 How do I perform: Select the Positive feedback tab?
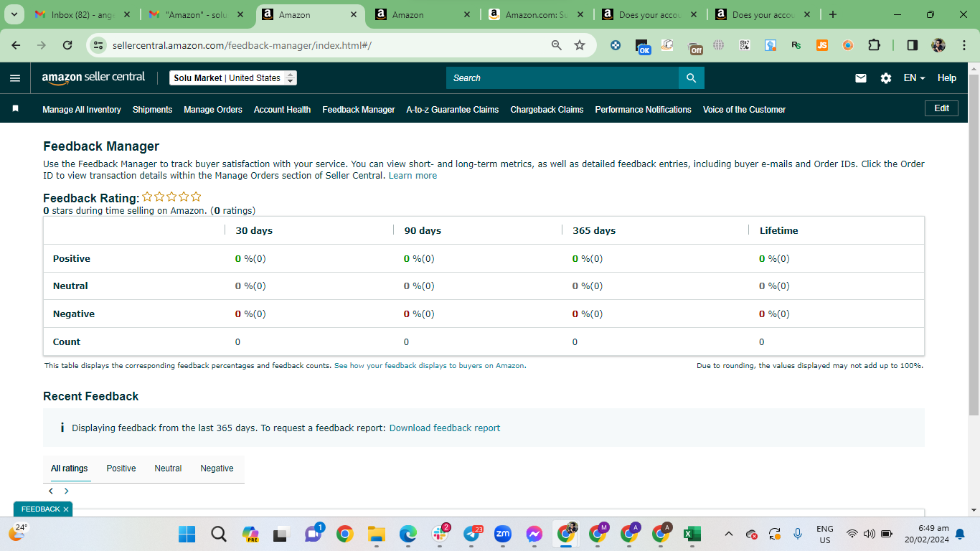(121, 468)
